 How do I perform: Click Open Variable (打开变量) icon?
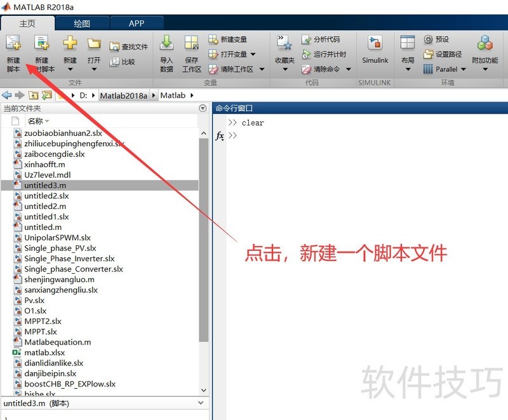(213, 54)
